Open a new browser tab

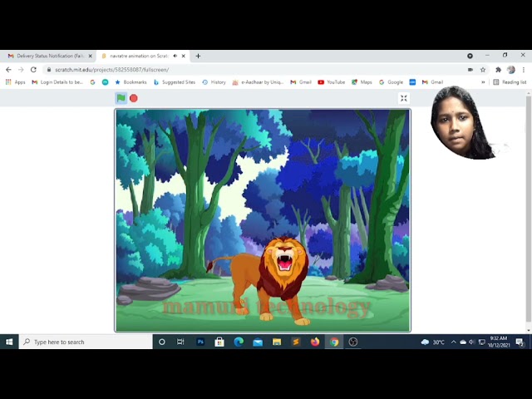[198, 56]
